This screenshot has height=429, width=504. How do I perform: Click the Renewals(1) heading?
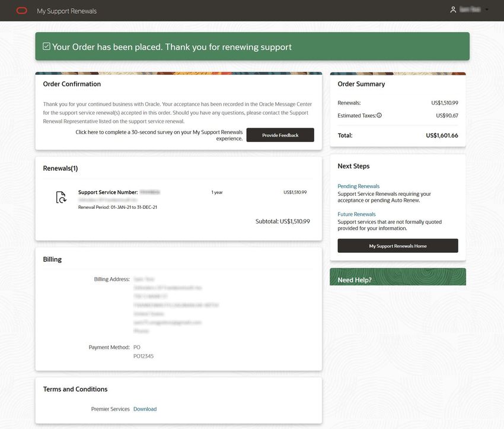click(60, 168)
